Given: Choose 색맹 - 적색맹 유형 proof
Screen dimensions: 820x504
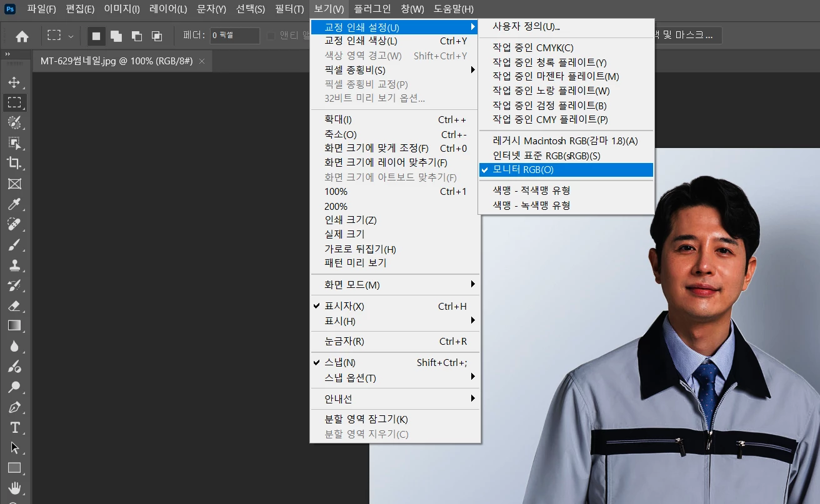Looking at the screenshot, I should (x=566, y=190).
